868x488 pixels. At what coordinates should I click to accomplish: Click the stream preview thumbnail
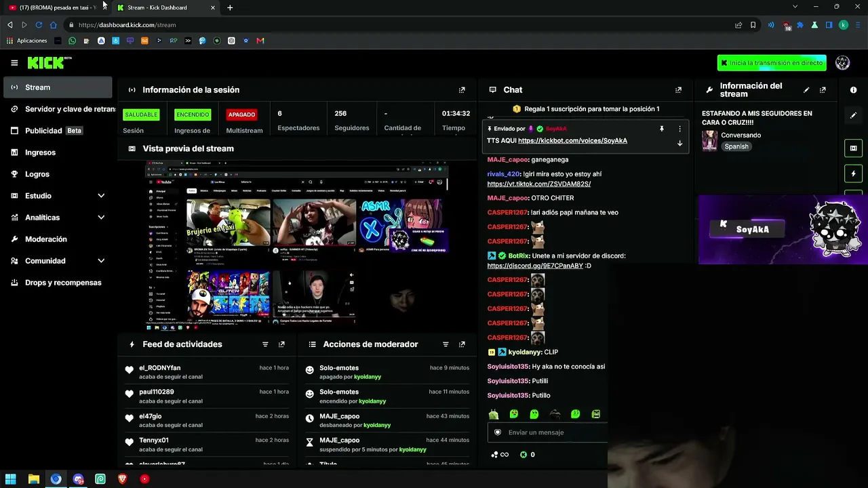click(x=297, y=247)
